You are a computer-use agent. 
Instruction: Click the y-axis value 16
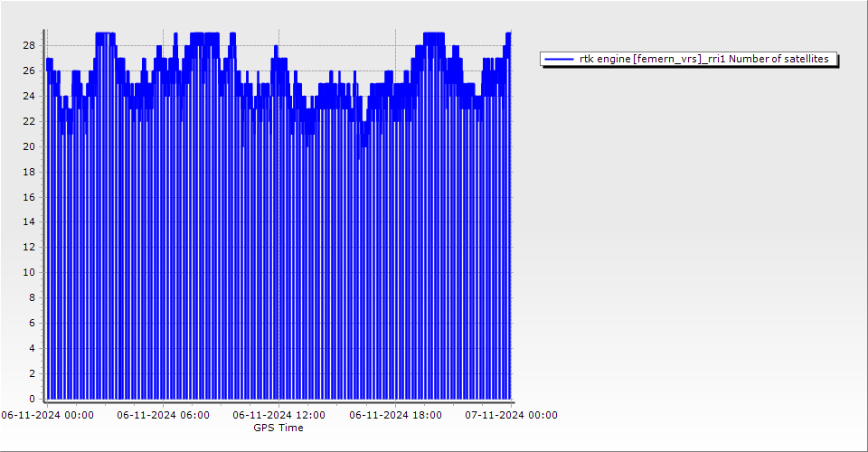(x=29, y=196)
